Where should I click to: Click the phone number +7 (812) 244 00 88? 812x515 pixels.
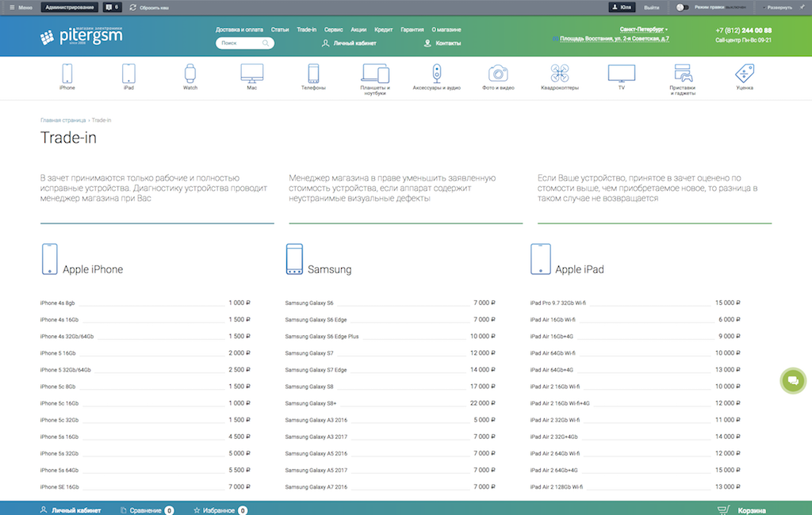(744, 31)
